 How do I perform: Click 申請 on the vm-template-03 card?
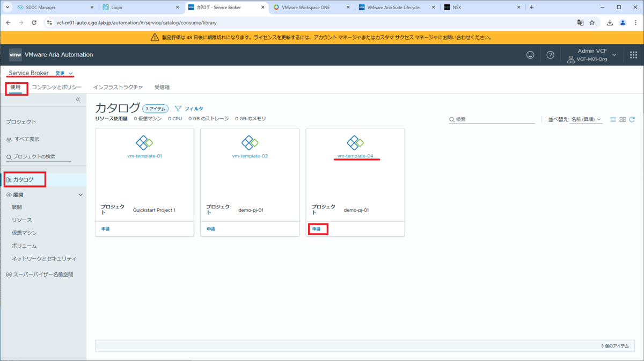click(x=211, y=229)
